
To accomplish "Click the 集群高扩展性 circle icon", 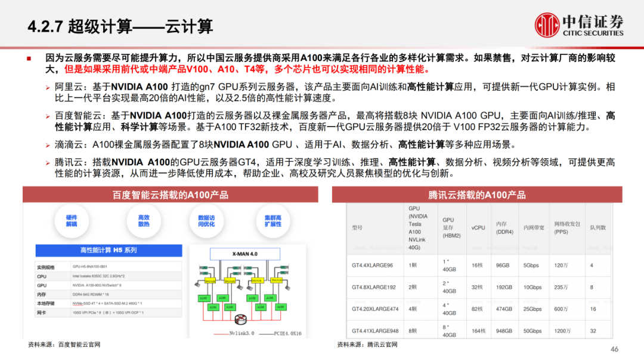I will click(273, 220).
